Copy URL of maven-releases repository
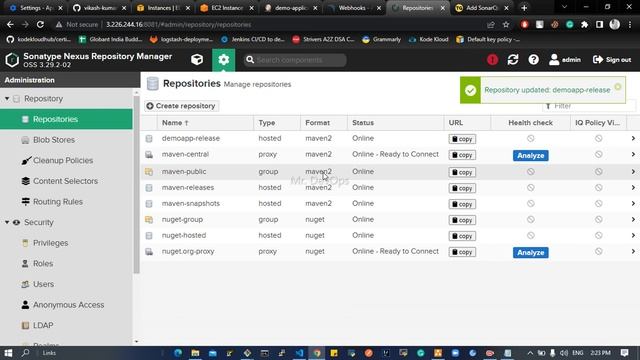640x360 pixels. click(462, 188)
